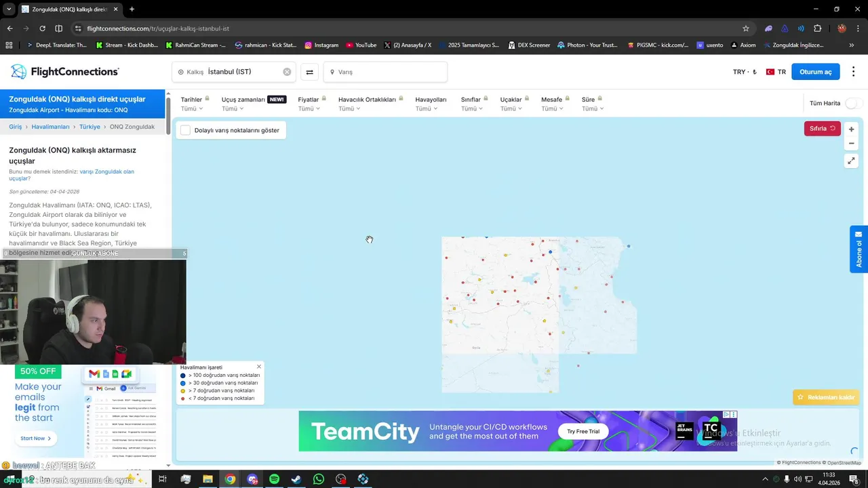Viewport: 868px width, 488px height.
Task: Open Chrome's sidebar panel icon
Action: 58,28
